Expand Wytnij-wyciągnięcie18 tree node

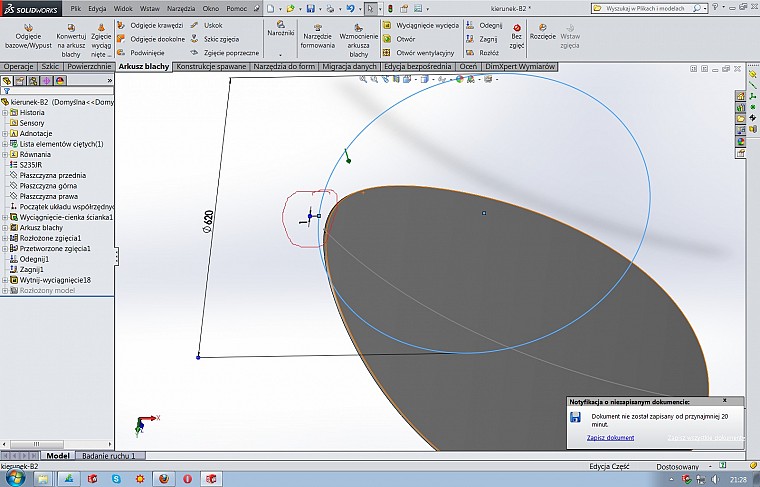pos(5,280)
